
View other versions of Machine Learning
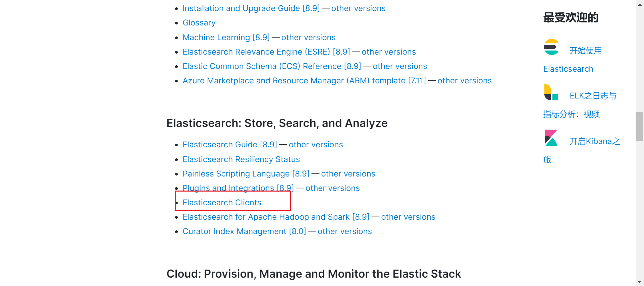(x=308, y=38)
